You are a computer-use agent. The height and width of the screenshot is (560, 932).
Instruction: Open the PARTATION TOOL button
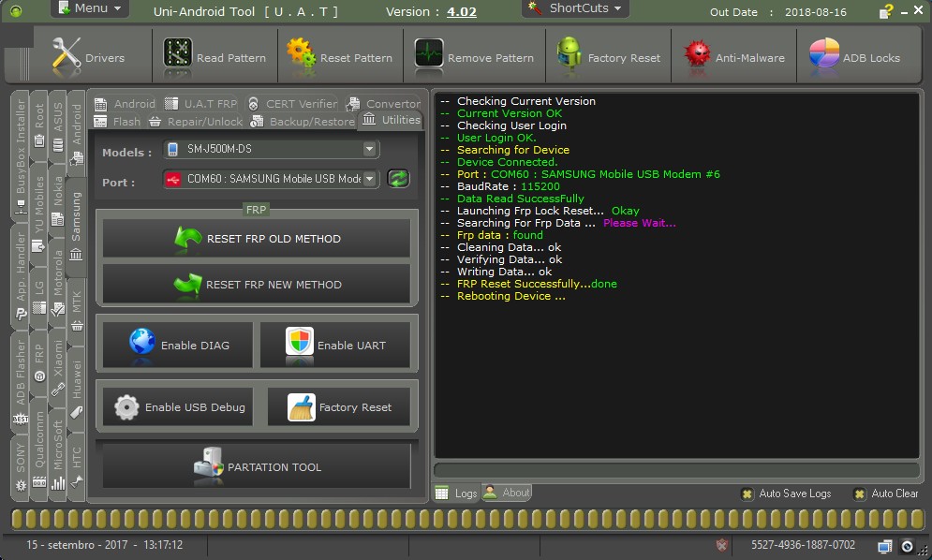coord(257,466)
